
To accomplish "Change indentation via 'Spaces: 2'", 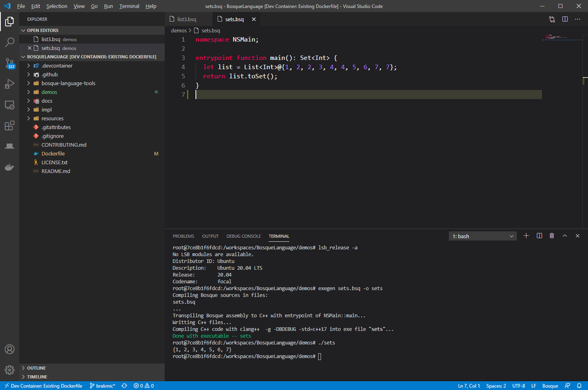I will 496,386.
